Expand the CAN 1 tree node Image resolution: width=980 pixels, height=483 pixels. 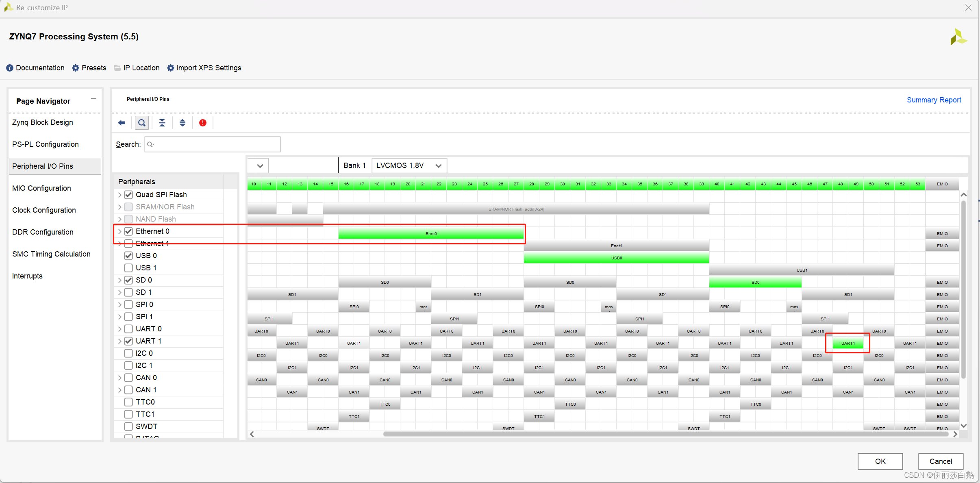click(120, 390)
